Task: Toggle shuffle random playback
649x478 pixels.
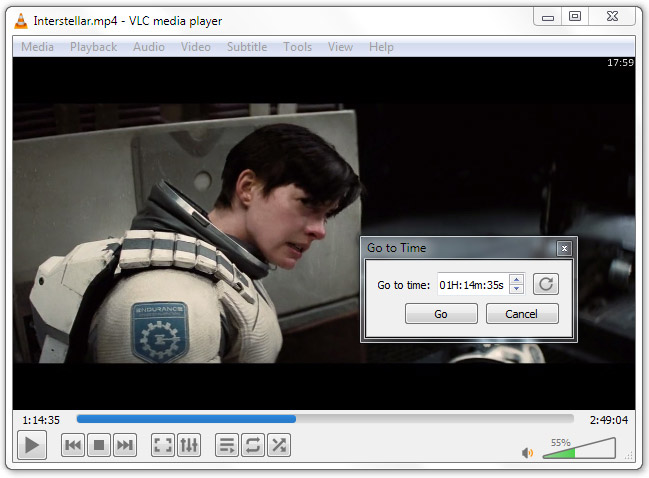Action: click(x=279, y=446)
